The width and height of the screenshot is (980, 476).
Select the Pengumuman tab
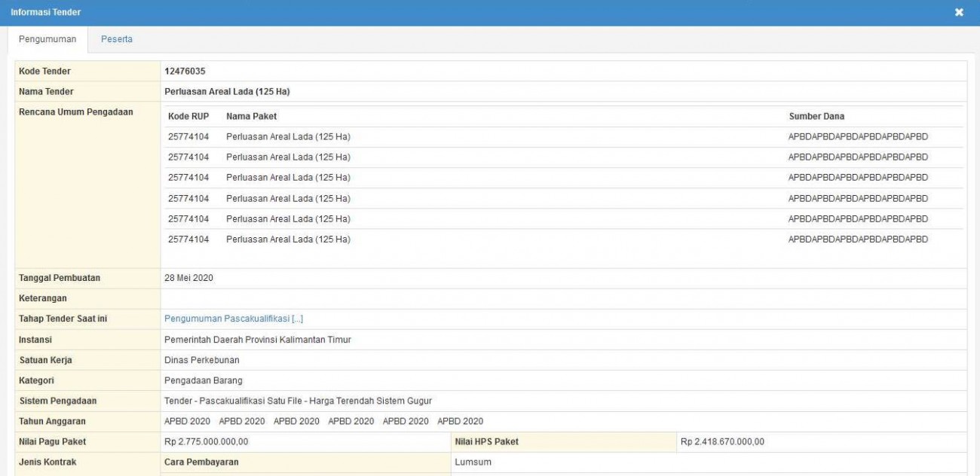click(x=46, y=39)
